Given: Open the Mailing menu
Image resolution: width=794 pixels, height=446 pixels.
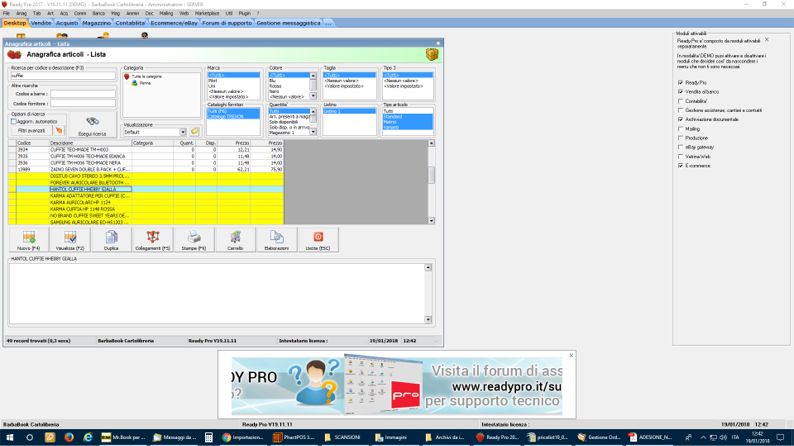Looking at the screenshot, I should coord(166,13).
